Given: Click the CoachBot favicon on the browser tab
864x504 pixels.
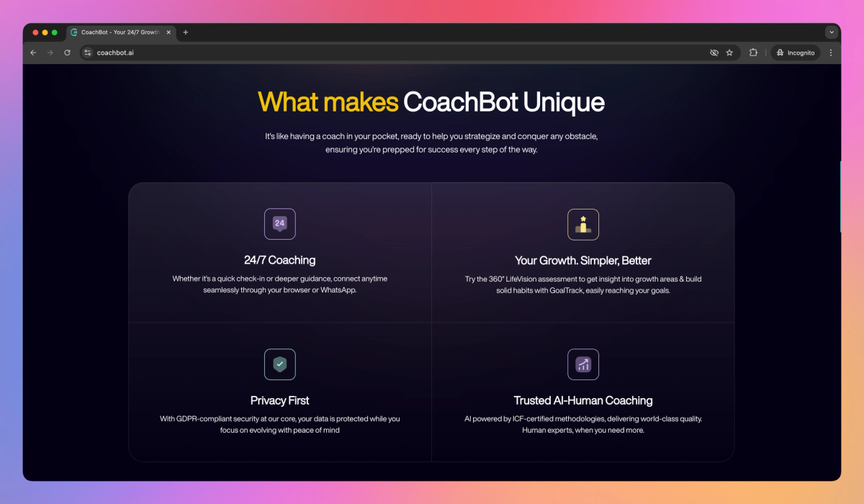Looking at the screenshot, I should [73, 32].
